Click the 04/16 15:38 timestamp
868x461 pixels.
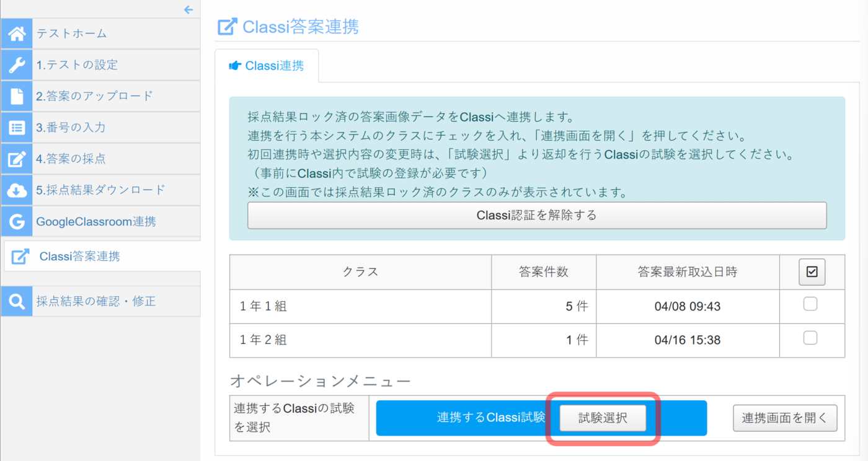[x=688, y=340]
